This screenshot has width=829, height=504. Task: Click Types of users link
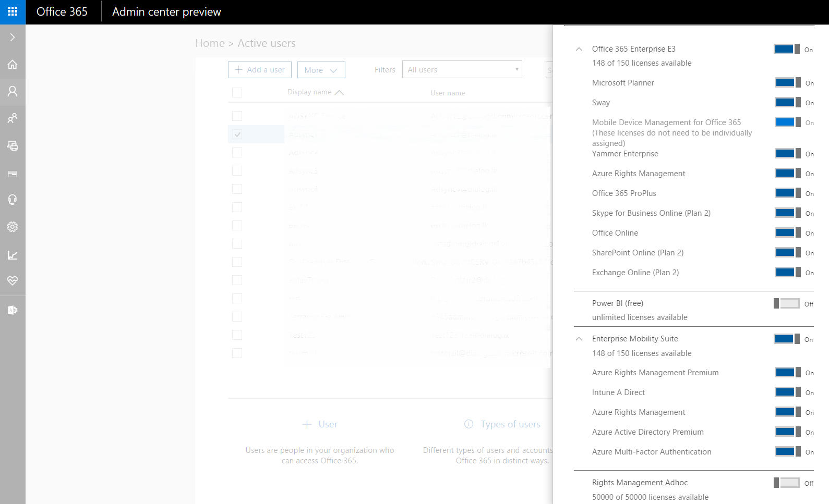(x=510, y=424)
